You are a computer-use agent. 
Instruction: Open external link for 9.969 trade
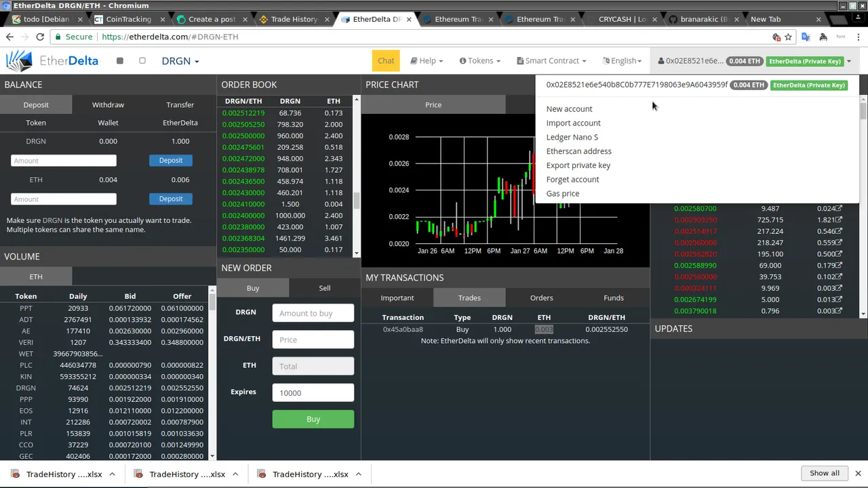click(x=839, y=288)
